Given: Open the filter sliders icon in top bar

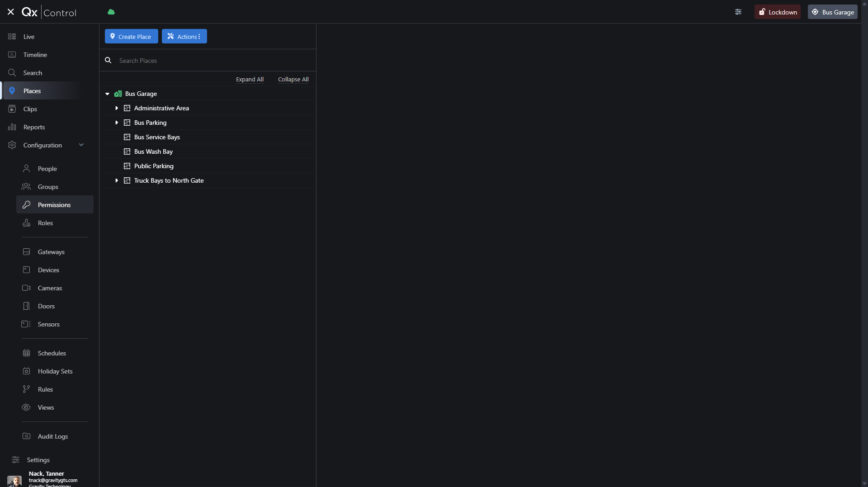Looking at the screenshot, I should pyautogui.click(x=738, y=12).
